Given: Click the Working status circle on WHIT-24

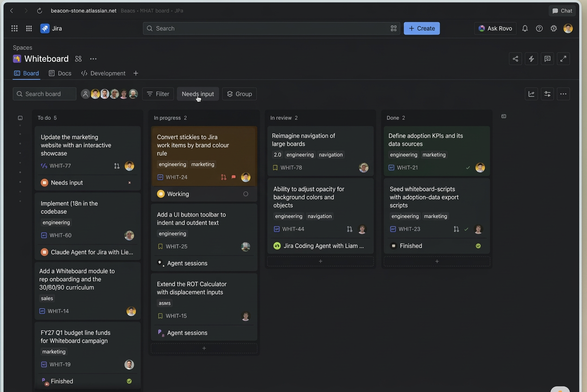Looking at the screenshot, I should point(246,194).
